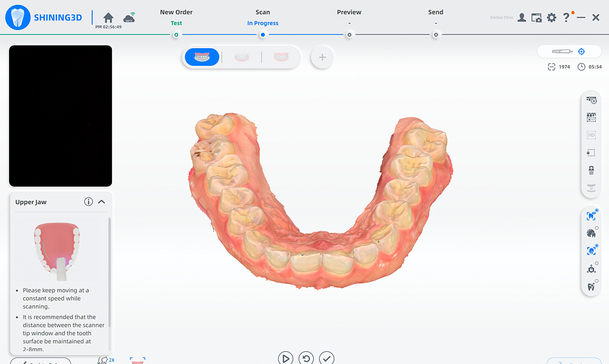Select the upper jaw scan tab
This screenshot has width=609, height=364.
click(202, 57)
